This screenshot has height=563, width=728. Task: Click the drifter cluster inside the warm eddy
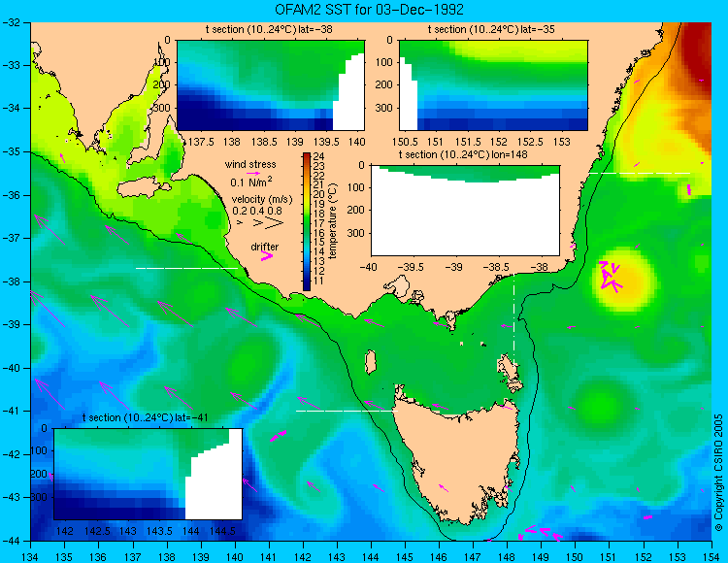pos(611,277)
